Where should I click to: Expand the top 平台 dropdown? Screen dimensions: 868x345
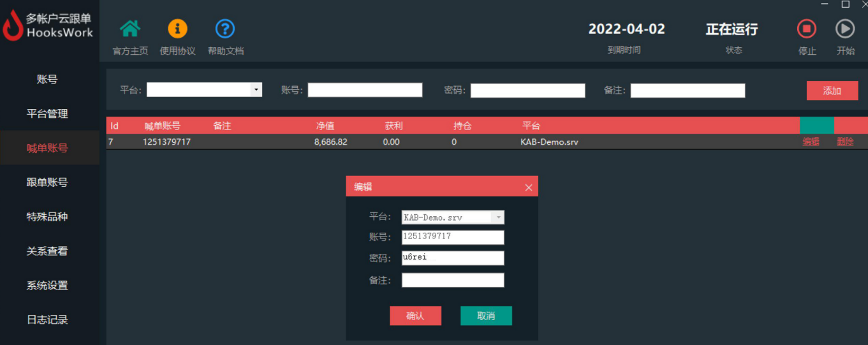(x=256, y=90)
